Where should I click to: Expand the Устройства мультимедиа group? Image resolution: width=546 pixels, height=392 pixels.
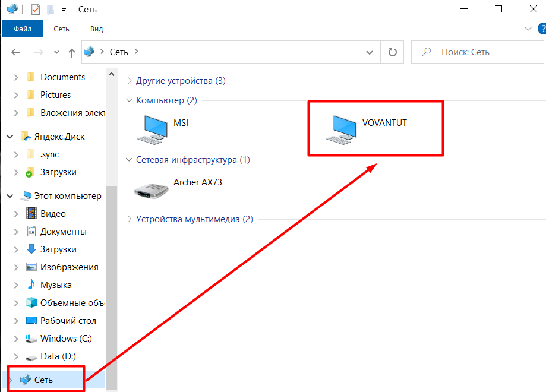pyautogui.click(x=129, y=219)
